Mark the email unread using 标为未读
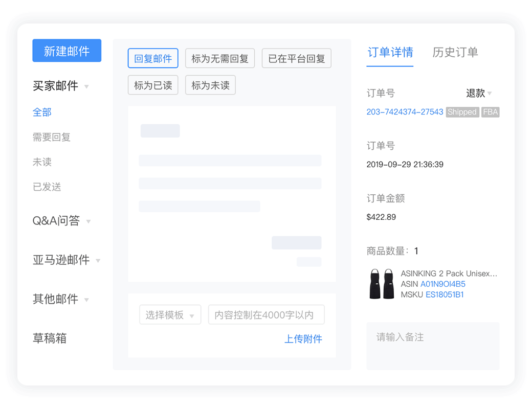Viewport: 532px width, 409px height. point(210,85)
